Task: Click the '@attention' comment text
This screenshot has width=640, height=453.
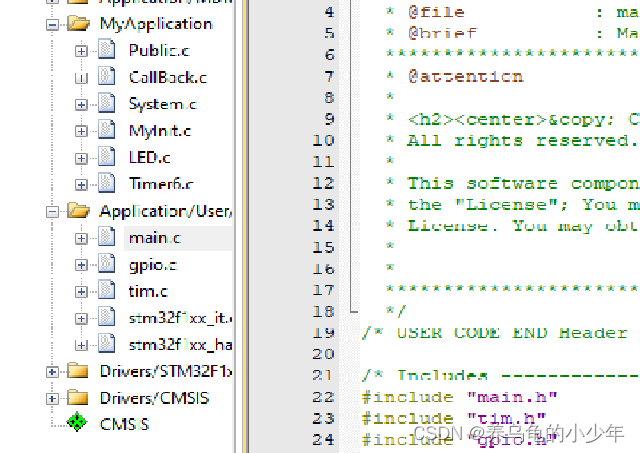Action: (x=465, y=76)
